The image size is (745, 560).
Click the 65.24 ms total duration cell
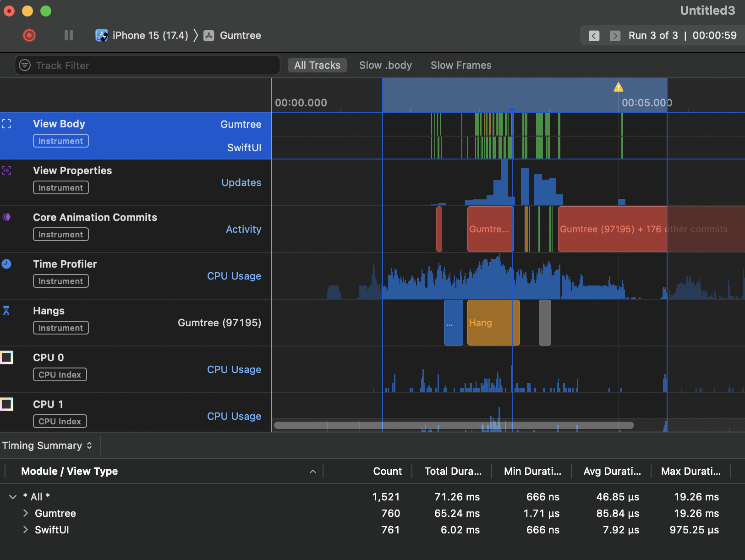457,513
